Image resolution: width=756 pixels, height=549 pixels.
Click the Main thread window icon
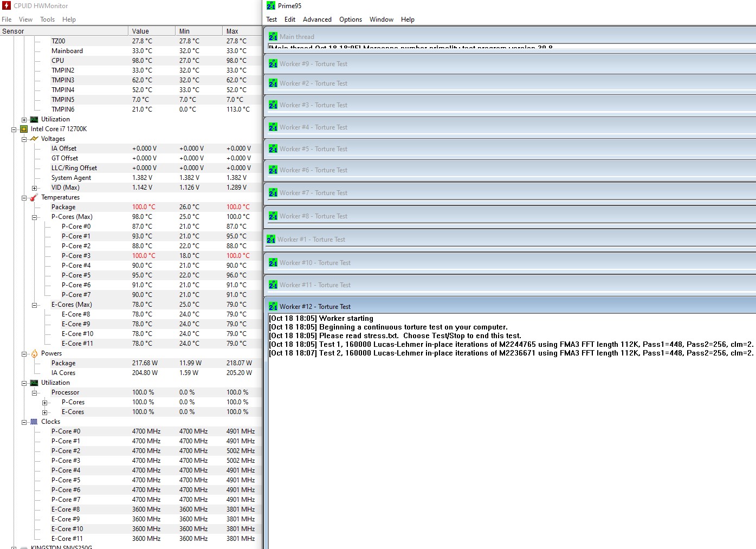pyautogui.click(x=273, y=37)
